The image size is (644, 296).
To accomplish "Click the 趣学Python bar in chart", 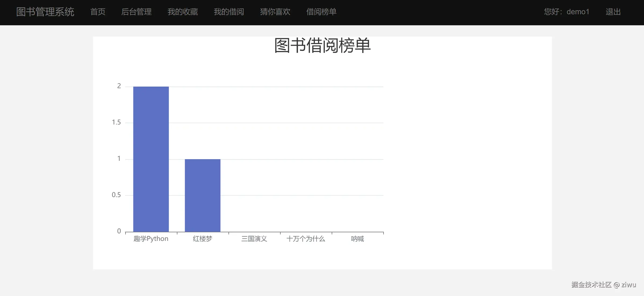I will coord(151,159).
